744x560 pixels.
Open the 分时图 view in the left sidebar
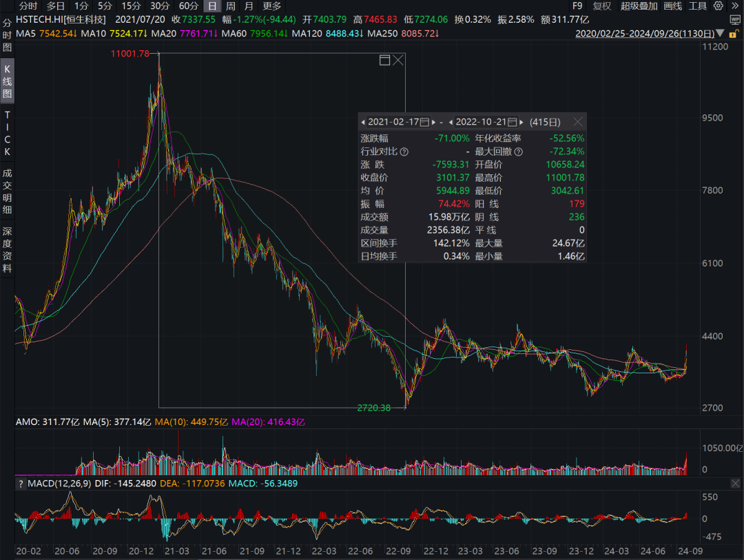(x=7, y=35)
